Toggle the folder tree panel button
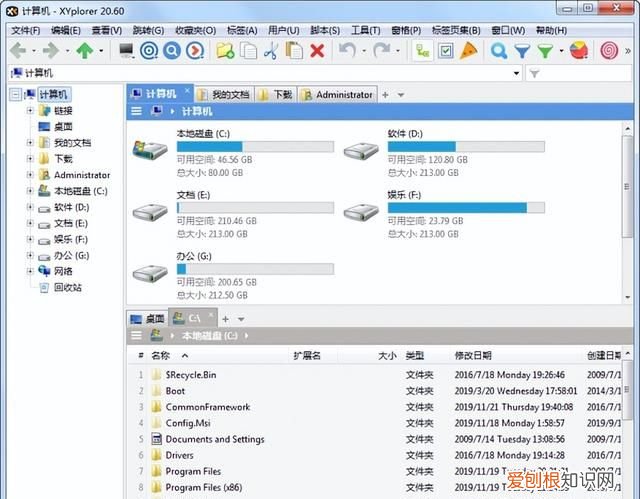Image resolution: width=640 pixels, height=499 pixels. coord(422,51)
